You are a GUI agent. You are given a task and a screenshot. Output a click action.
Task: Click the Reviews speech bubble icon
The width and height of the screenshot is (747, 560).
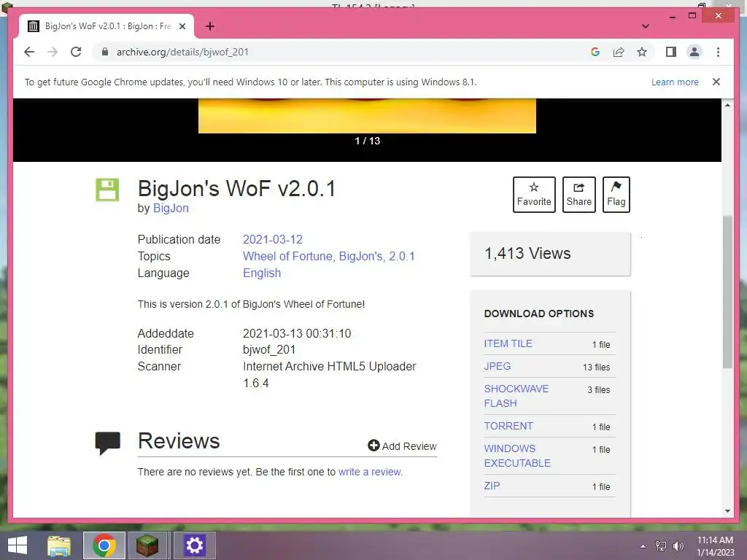108,443
